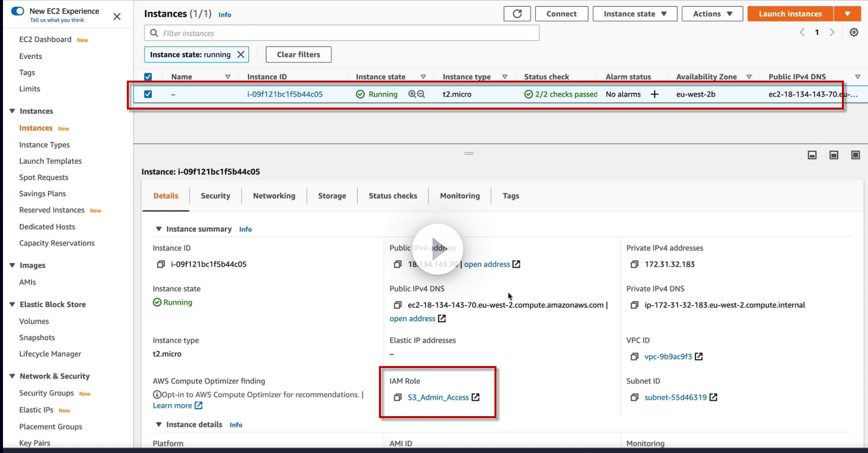Screen dimensions: 868x453
Task: Open Key Pairs in the sidebar
Action: point(35,443)
